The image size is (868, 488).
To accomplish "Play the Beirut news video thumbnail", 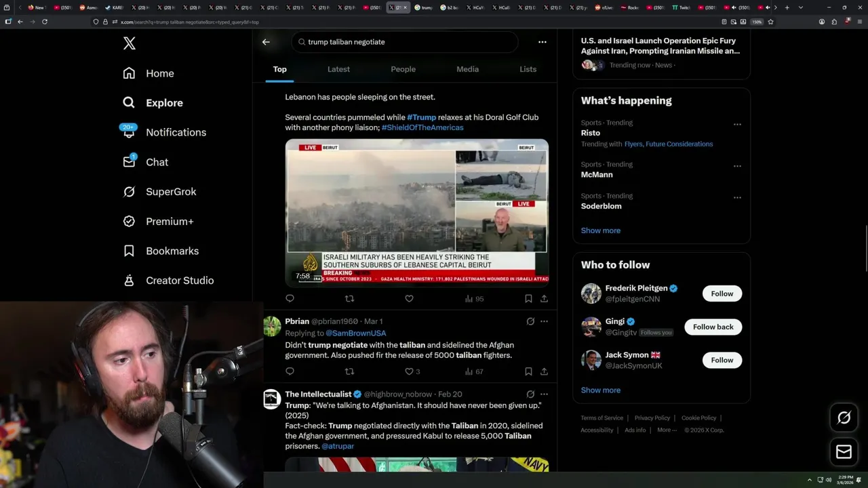I will 416,213.
